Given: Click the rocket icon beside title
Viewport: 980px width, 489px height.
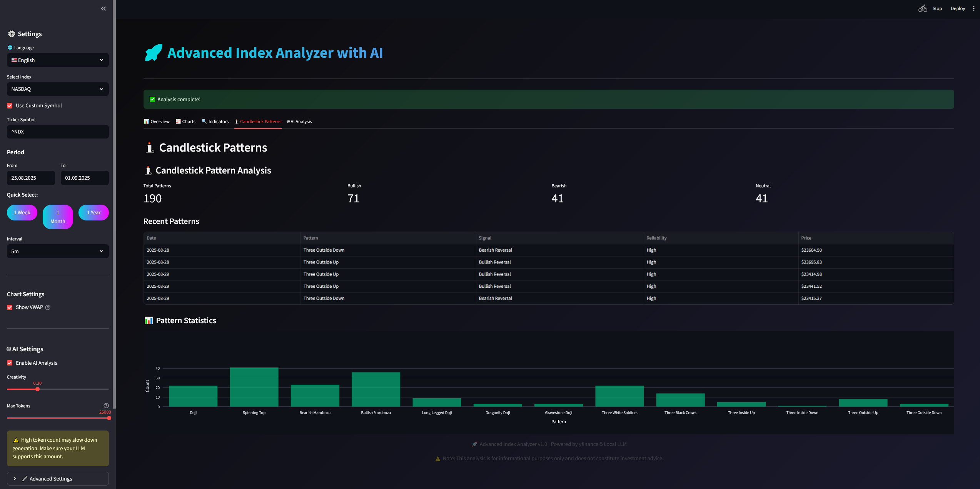Looking at the screenshot, I should (154, 53).
